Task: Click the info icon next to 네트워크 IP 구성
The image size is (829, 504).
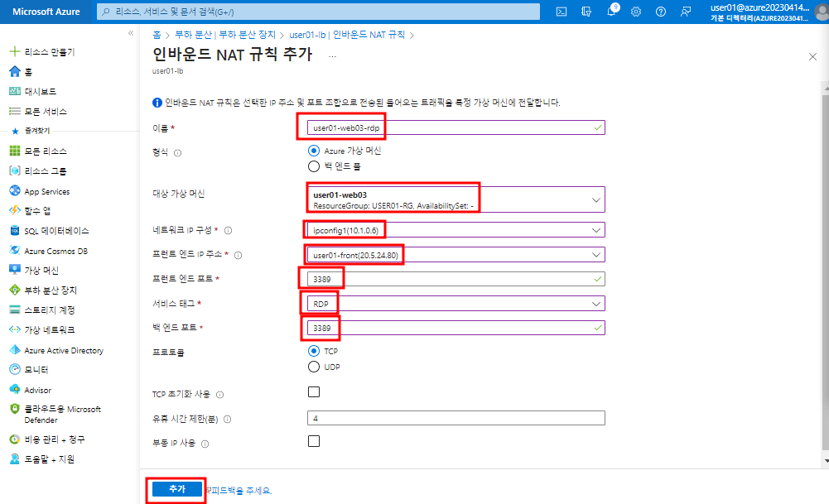Action: coord(229,230)
